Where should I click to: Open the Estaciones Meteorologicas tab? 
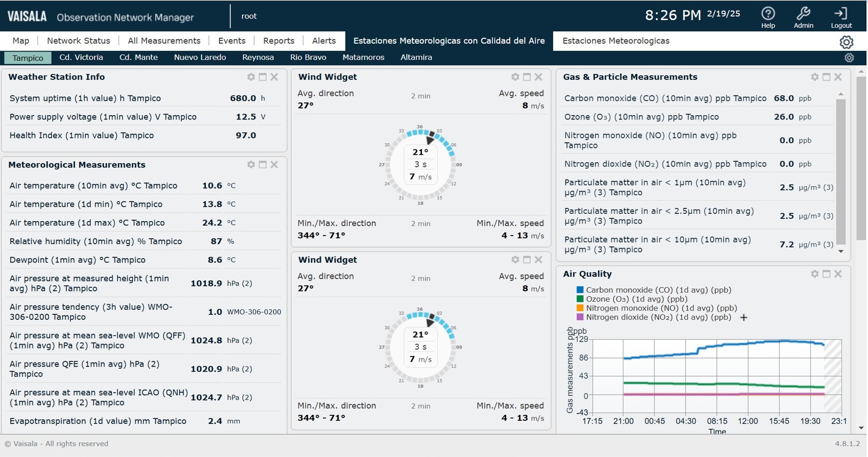(x=615, y=41)
